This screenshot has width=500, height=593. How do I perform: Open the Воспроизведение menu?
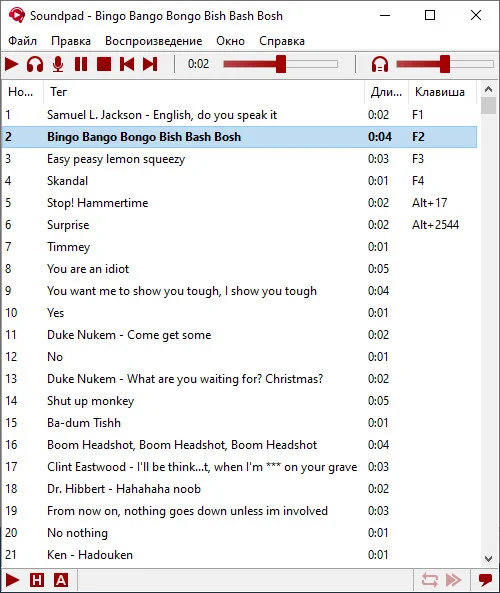click(154, 41)
